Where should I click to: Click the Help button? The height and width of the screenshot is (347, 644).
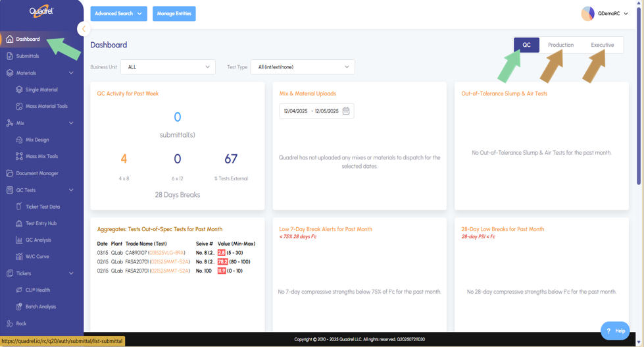click(615, 331)
